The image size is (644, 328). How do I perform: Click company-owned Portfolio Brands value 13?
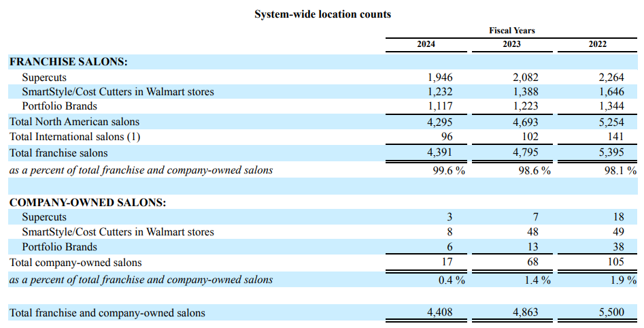532,246
